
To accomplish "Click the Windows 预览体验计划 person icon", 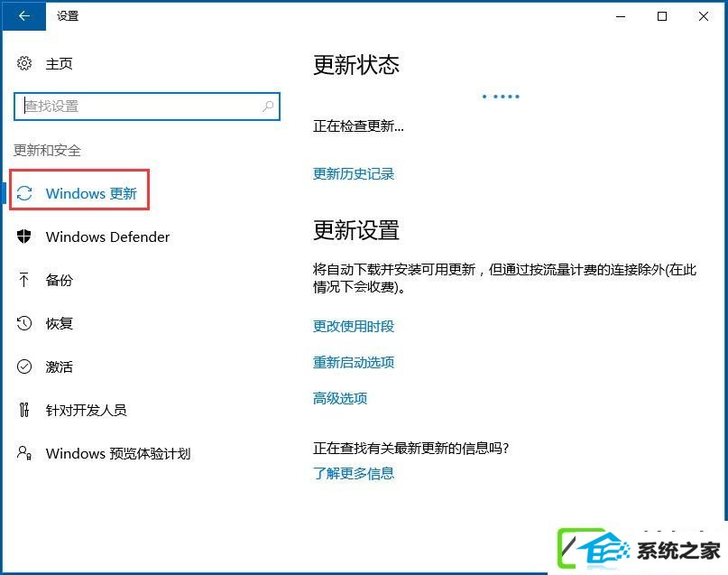I will tap(24, 453).
